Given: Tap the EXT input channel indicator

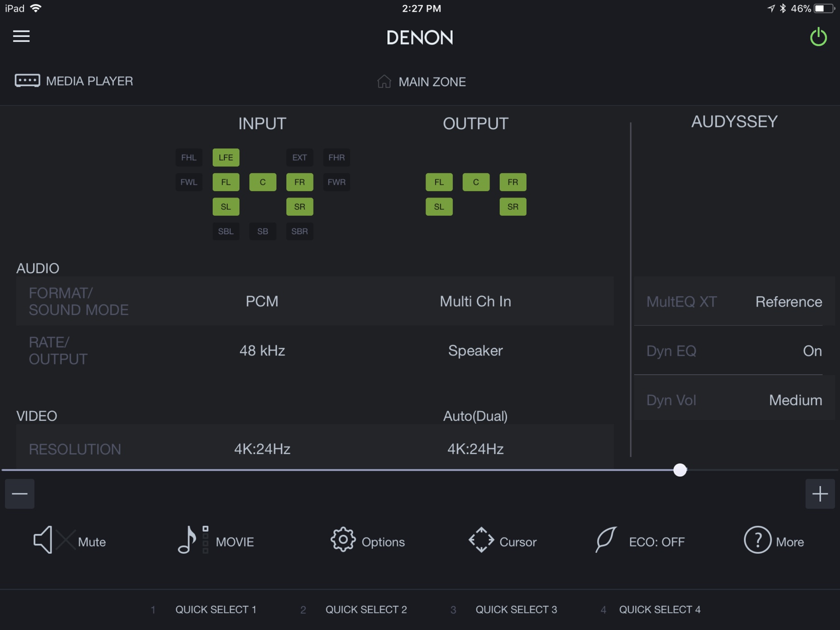Looking at the screenshot, I should (300, 158).
